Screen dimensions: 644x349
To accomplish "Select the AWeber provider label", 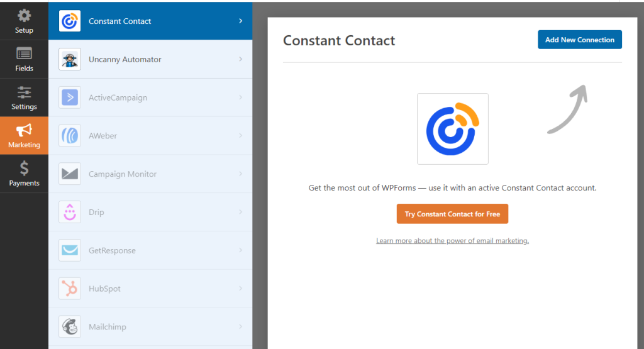I will [103, 135].
